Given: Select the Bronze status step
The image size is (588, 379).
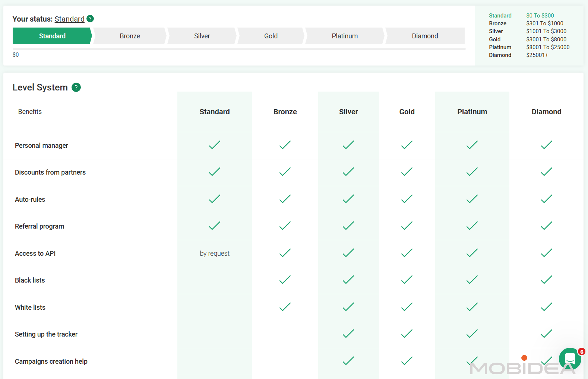Looking at the screenshot, I should [x=130, y=36].
